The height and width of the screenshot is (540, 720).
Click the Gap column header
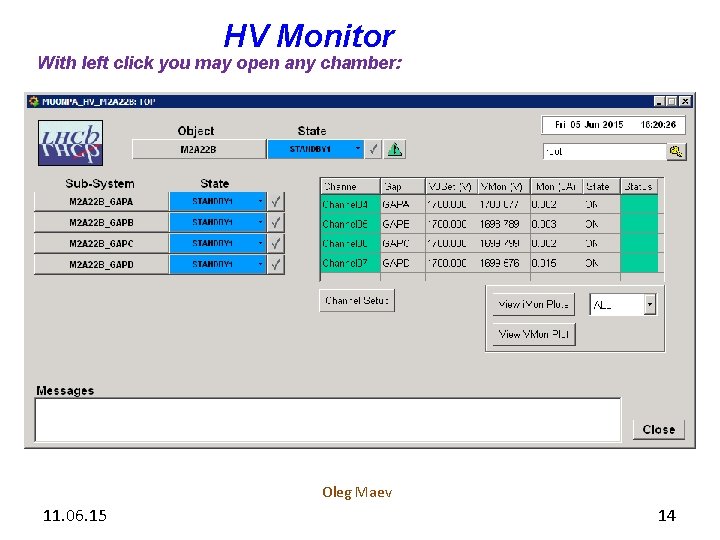tap(403, 186)
